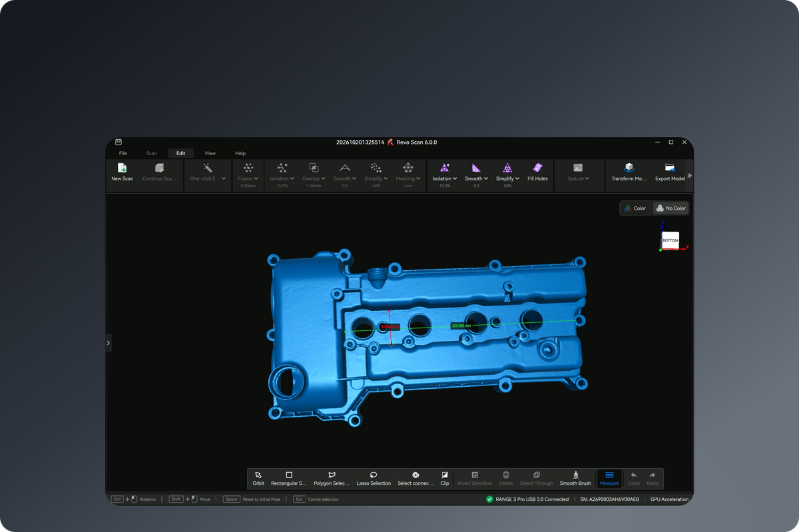Expand the Overlap dropdown arrow
799x532 pixels.
coord(323,178)
